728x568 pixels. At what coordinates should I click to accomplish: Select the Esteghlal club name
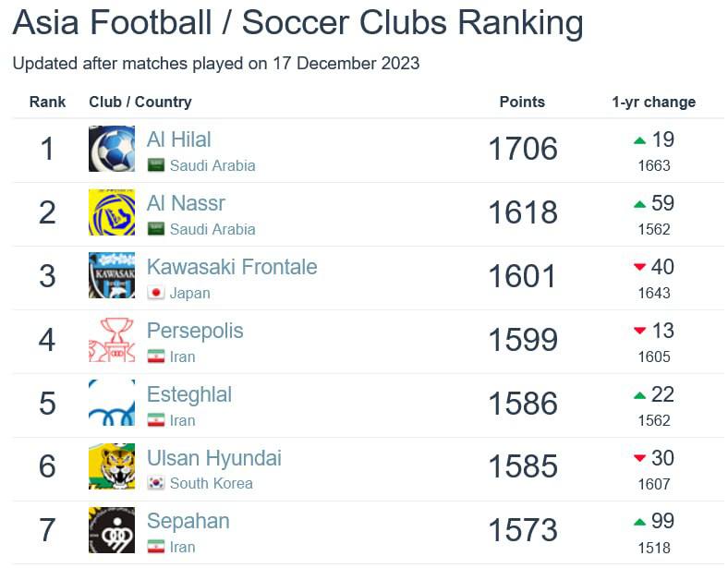189,394
